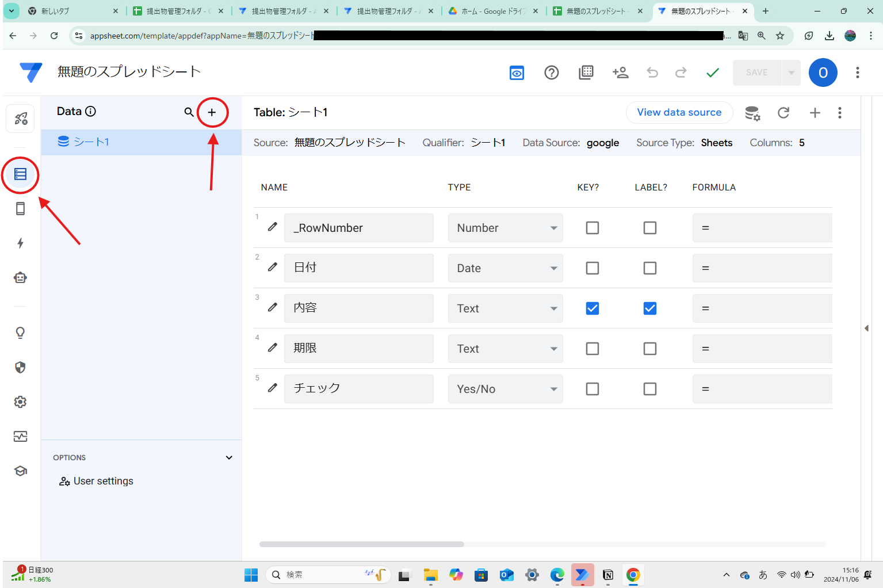Screen dimensions: 883x588
Task: Open the spreadsheet grid icon in header
Action: pos(586,72)
